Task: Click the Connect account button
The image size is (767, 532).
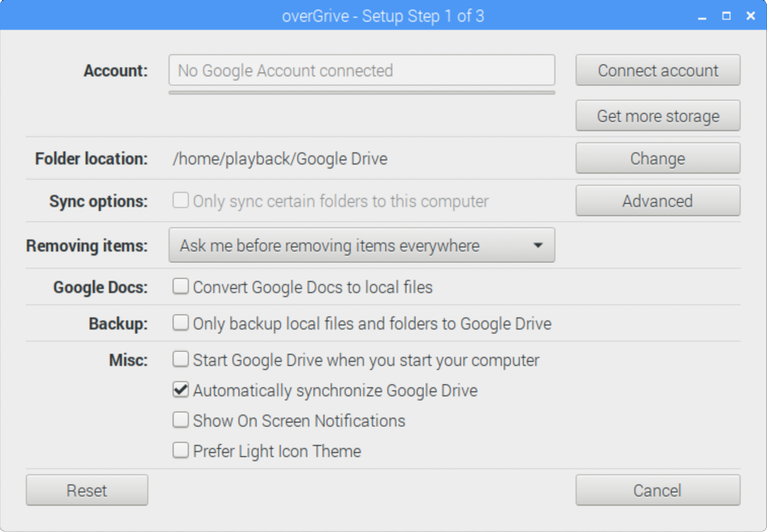Action: coord(657,70)
